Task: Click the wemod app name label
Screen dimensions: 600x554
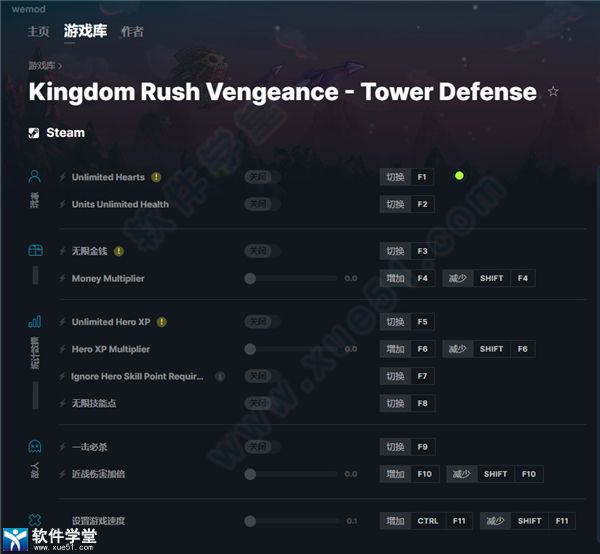Action: [x=28, y=9]
